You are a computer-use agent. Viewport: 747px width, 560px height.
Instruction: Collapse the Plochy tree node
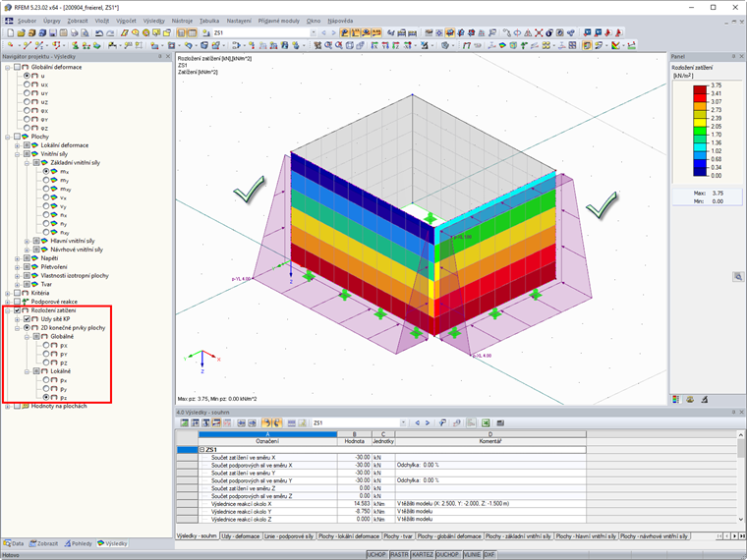8,137
